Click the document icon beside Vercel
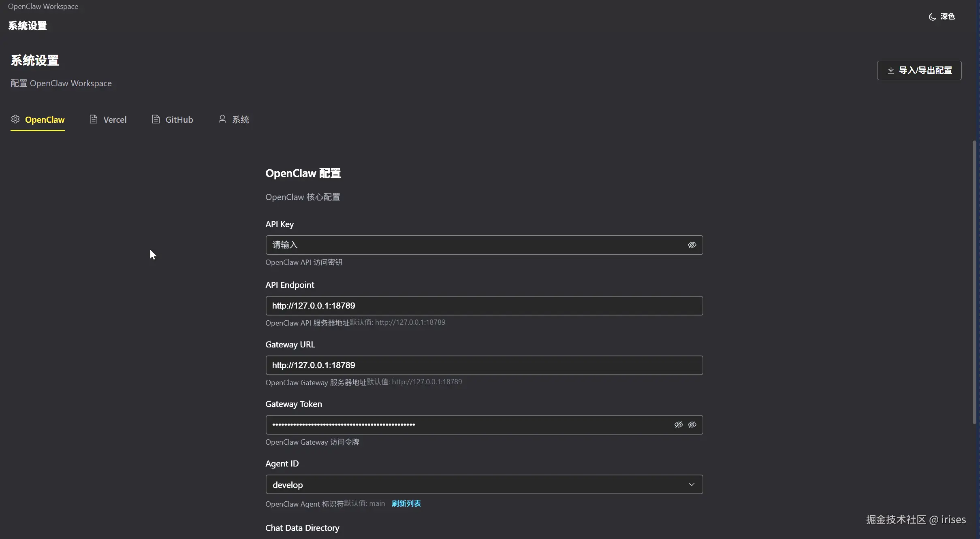The height and width of the screenshot is (539, 980). 94,119
